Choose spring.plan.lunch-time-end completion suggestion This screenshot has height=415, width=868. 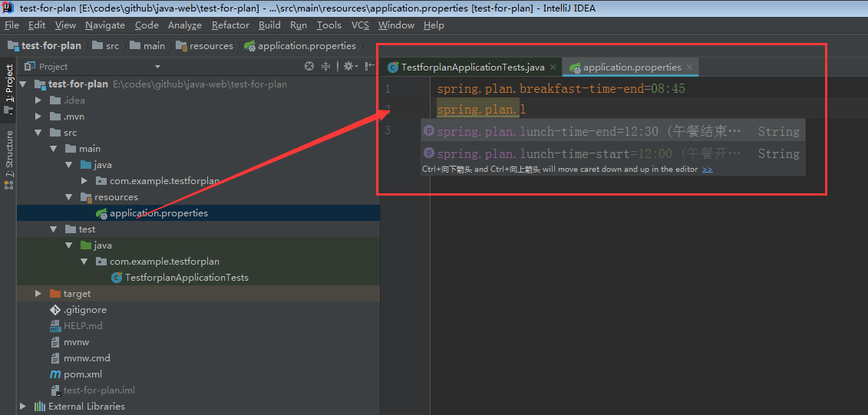(x=612, y=131)
